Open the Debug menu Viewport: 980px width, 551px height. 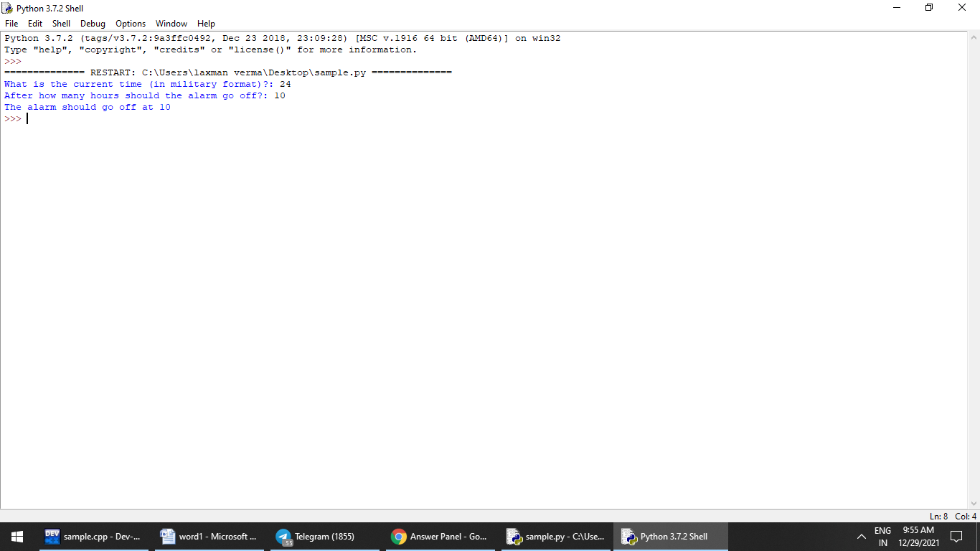tap(93, 24)
